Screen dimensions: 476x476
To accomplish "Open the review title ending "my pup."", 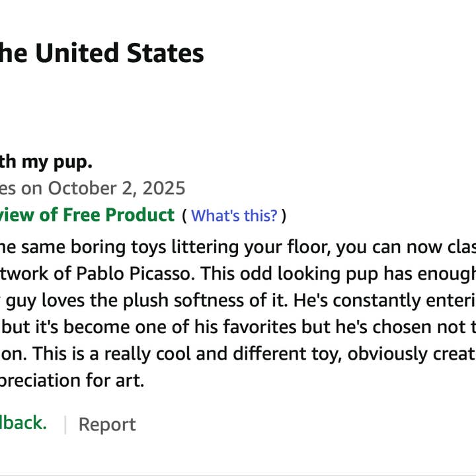I will (46, 162).
